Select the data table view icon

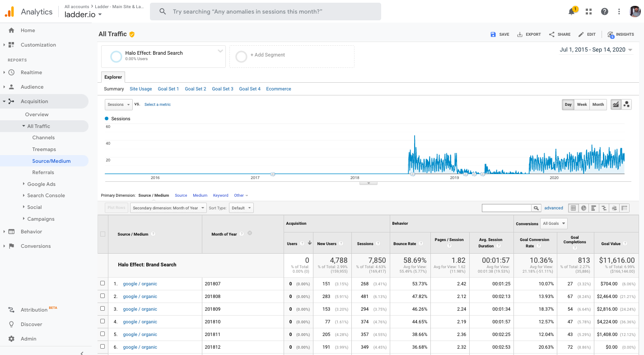pos(573,208)
